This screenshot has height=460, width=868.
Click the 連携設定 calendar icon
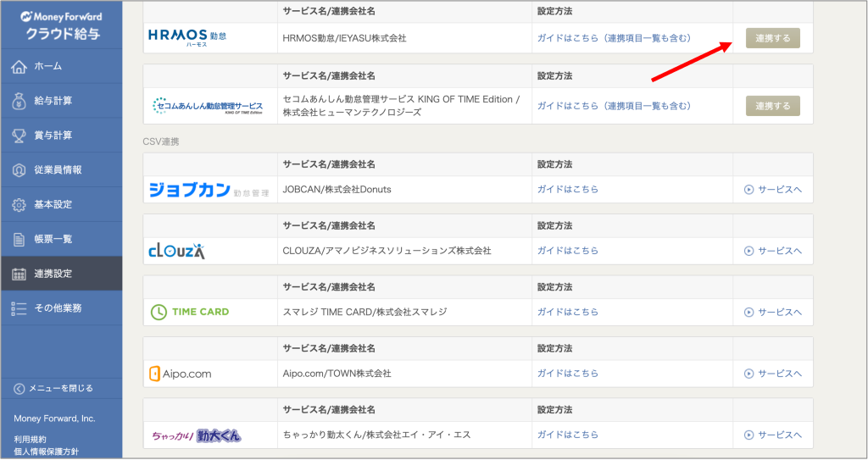[x=19, y=274]
